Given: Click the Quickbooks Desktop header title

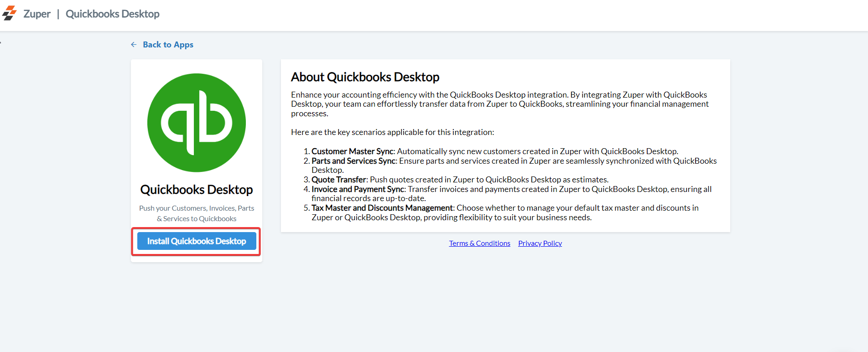Looking at the screenshot, I should point(113,14).
